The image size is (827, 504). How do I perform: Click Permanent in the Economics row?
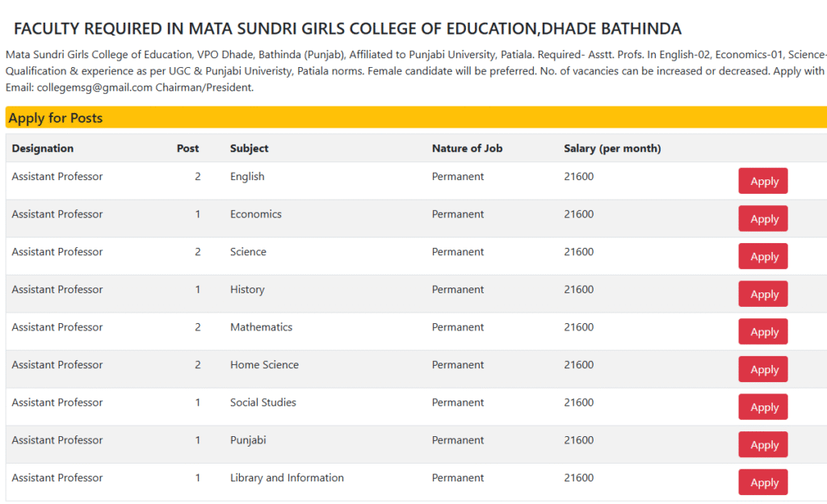(457, 214)
